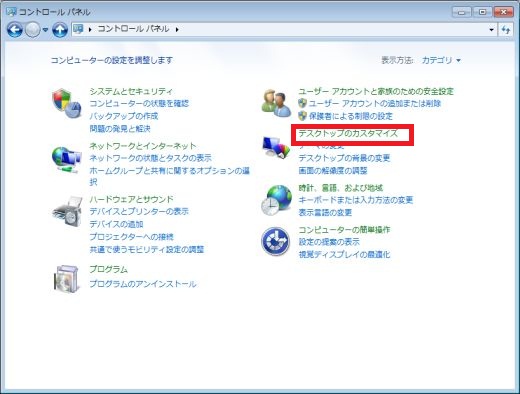Image resolution: width=520 pixels, height=394 pixels.
Task: Click デバイスの追加 link
Action: coord(116,224)
